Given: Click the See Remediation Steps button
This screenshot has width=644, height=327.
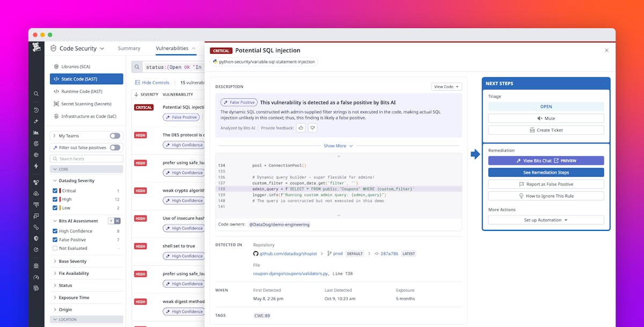Looking at the screenshot, I should coord(545,172).
